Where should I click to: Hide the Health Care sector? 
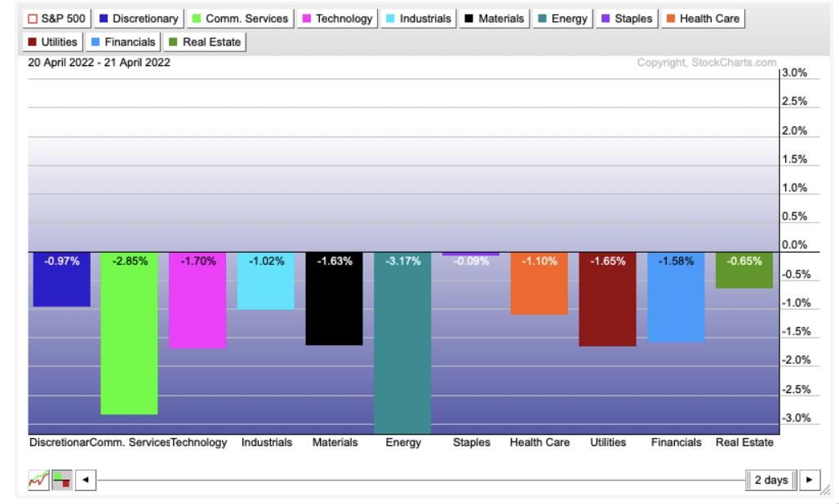click(x=704, y=18)
